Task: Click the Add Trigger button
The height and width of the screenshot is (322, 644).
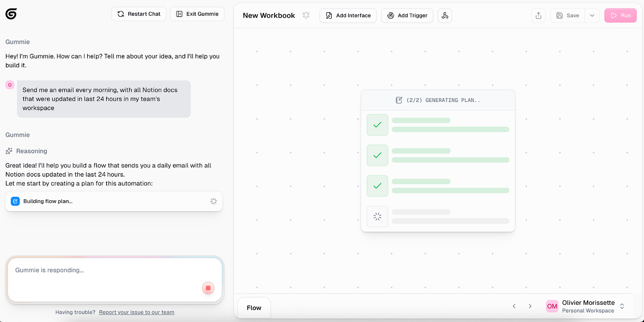Action: tap(407, 16)
